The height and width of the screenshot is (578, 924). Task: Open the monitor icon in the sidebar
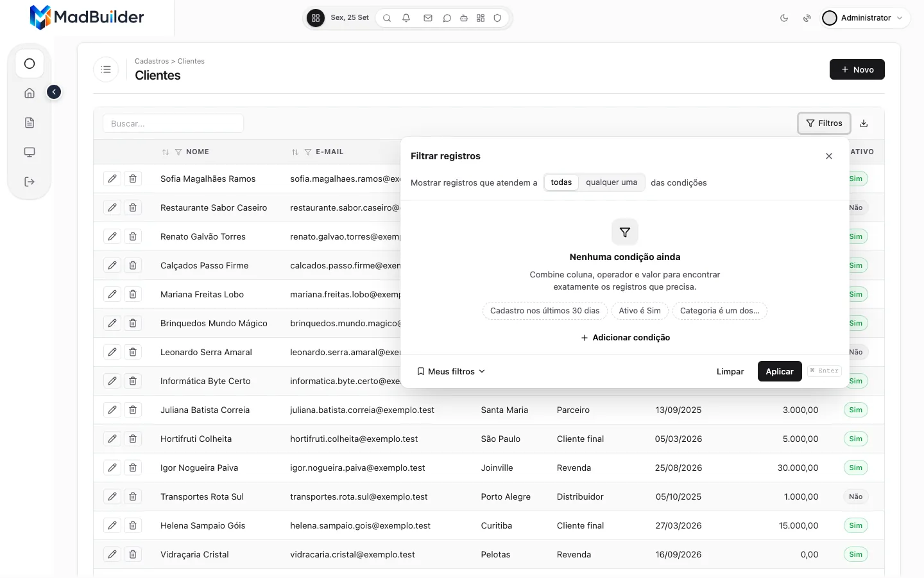point(30,152)
